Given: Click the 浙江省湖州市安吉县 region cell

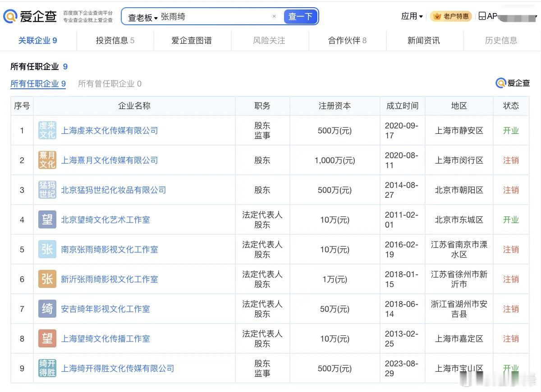Looking at the screenshot, I should 459,309.
